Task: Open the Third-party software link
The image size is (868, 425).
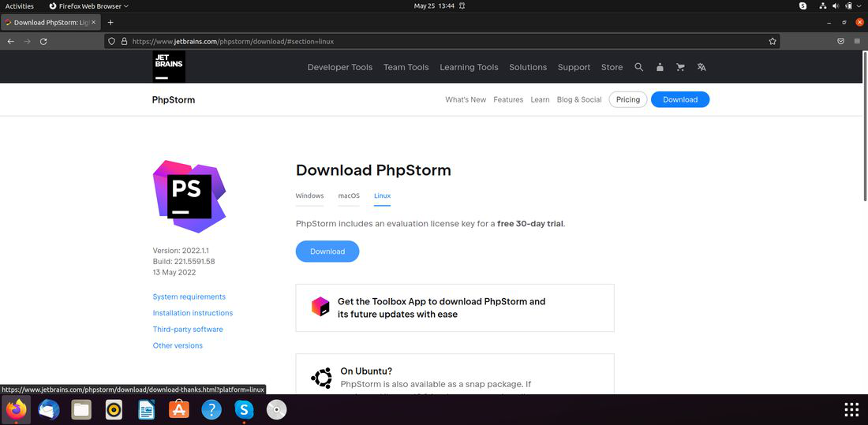Action: coord(188,330)
